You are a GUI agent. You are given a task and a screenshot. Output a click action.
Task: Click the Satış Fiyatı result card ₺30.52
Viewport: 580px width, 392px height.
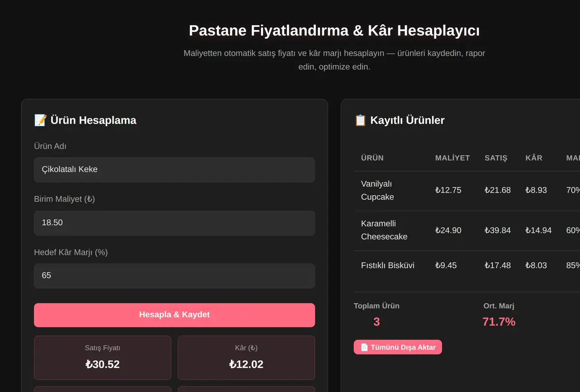pos(102,358)
